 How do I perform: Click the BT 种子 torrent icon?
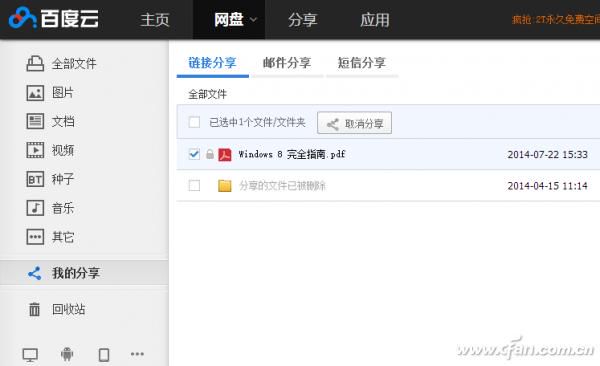(x=35, y=179)
